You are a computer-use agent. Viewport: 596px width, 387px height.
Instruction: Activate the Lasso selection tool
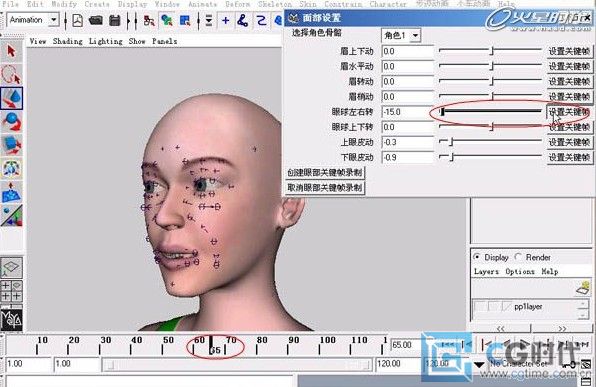click(11, 75)
